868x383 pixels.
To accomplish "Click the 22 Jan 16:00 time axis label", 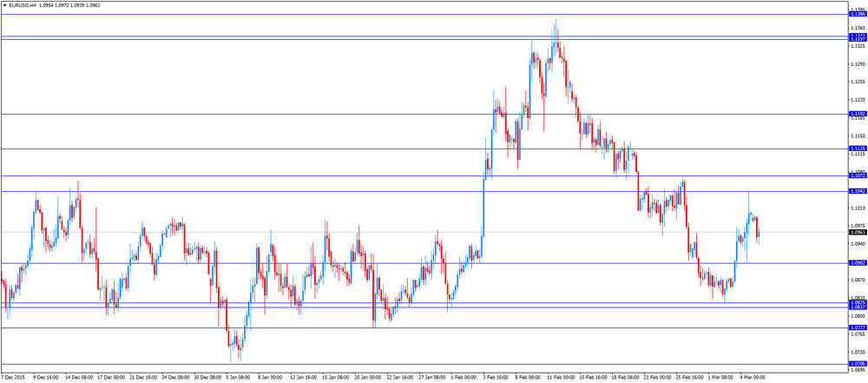I will pos(400,378).
